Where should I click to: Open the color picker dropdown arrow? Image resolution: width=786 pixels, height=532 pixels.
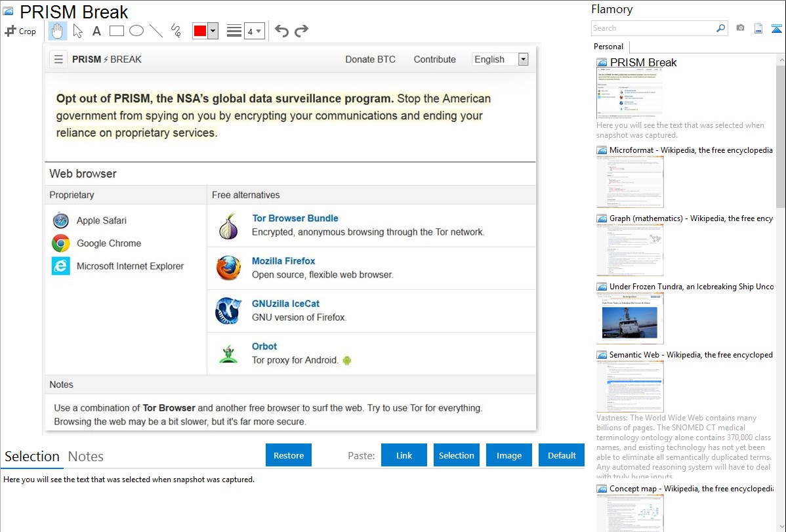(x=213, y=31)
